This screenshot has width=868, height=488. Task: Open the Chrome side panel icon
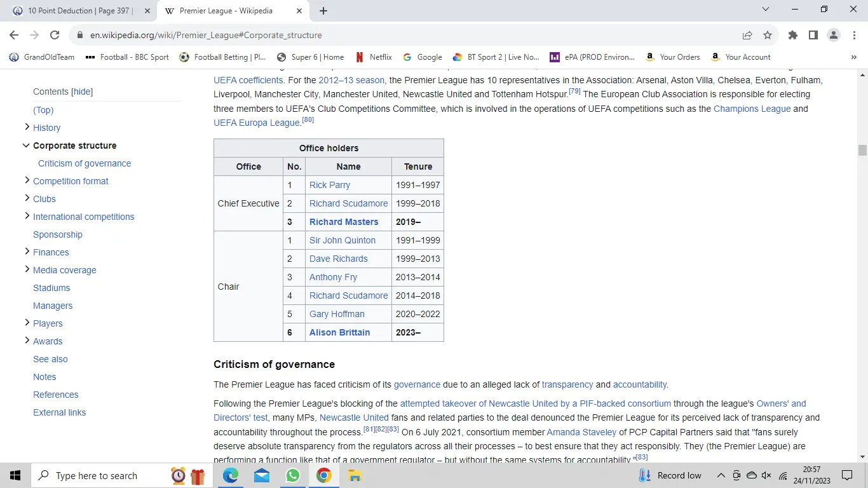813,36
